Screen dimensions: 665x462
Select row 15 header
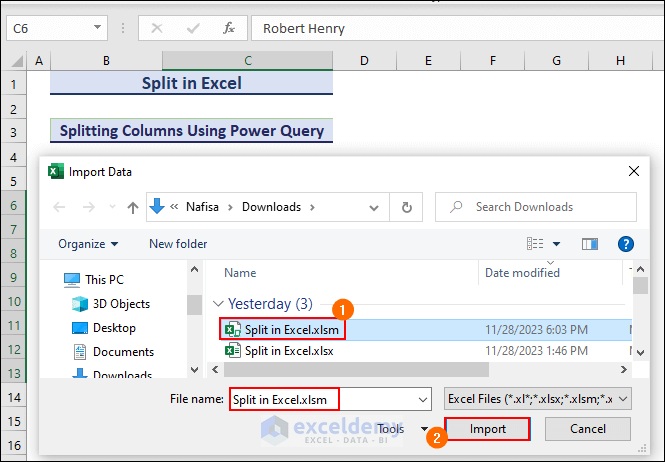point(14,421)
